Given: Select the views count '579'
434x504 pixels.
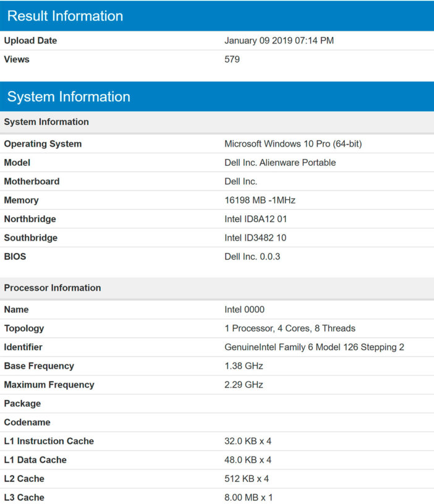Looking at the screenshot, I should (232, 59).
